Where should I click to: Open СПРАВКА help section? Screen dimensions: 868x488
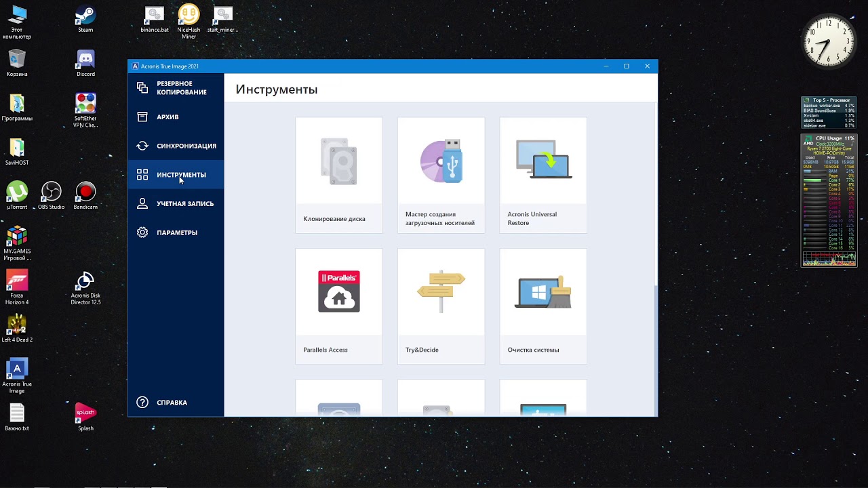(x=176, y=402)
